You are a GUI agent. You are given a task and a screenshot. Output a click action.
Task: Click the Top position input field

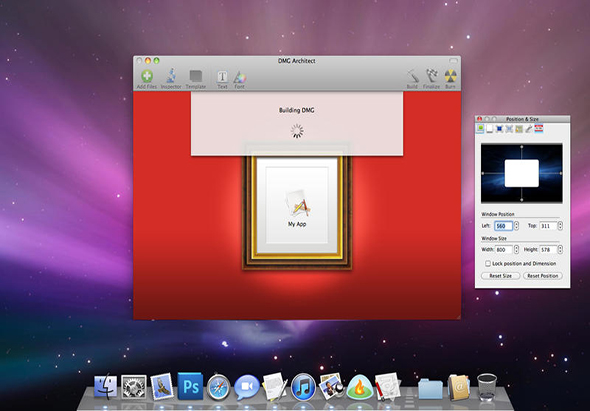548,226
